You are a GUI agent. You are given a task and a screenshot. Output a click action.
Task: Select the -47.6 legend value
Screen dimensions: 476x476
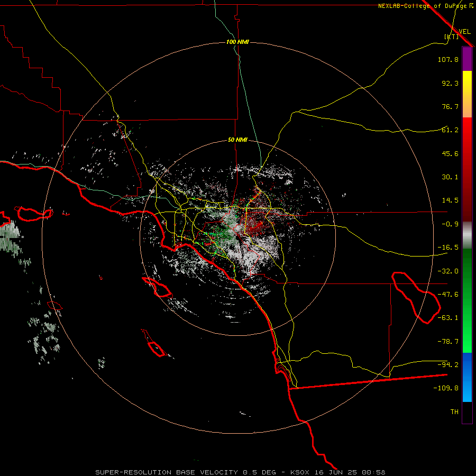pos(448,295)
